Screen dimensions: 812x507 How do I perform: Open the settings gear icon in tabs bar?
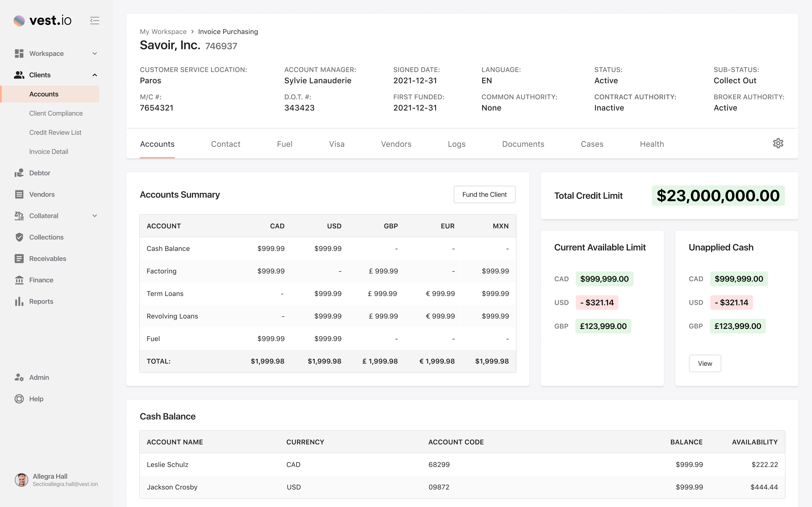tap(778, 143)
